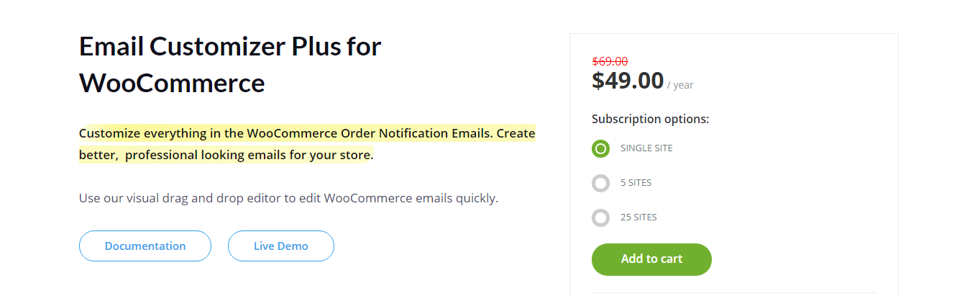Click the heading line "Email Customizer Plus for"
This screenshot has height=296, width=980.
(x=230, y=47)
